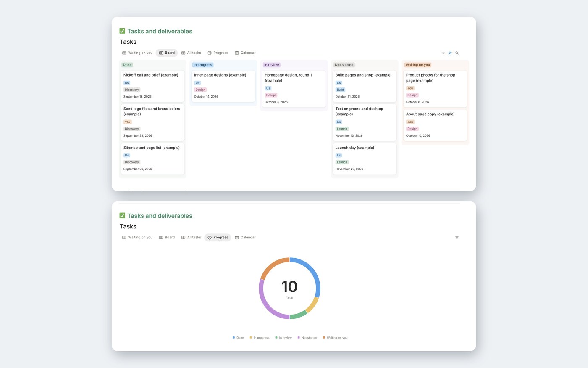This screenshot has height=368, width=588.
Task: Open the Progress tab in the top panel
Action: [x=218, y=53]
